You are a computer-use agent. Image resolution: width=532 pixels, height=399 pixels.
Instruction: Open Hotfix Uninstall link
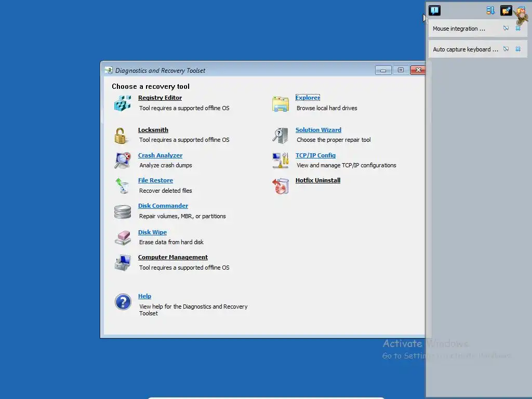pyautogui.click(x=318, y=180)
